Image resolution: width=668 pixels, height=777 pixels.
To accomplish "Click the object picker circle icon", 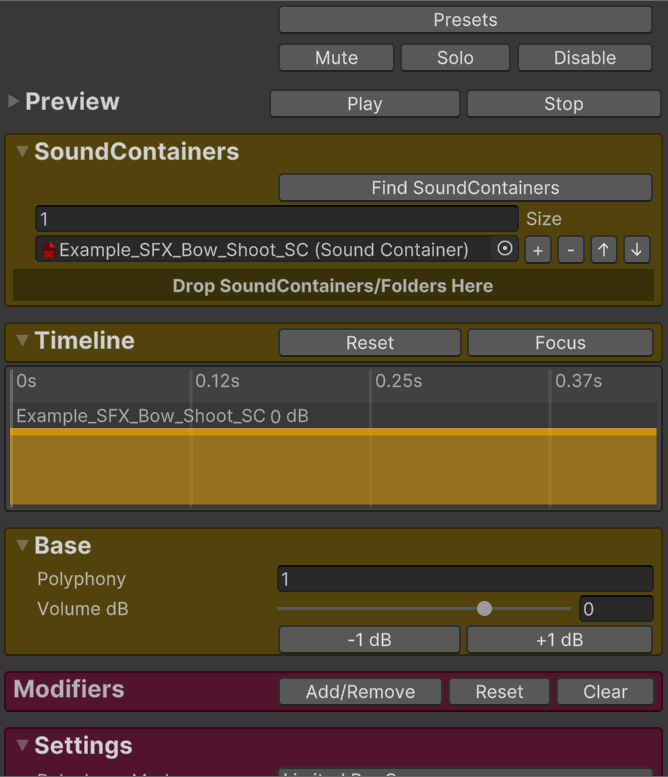I will pos(505,249).
